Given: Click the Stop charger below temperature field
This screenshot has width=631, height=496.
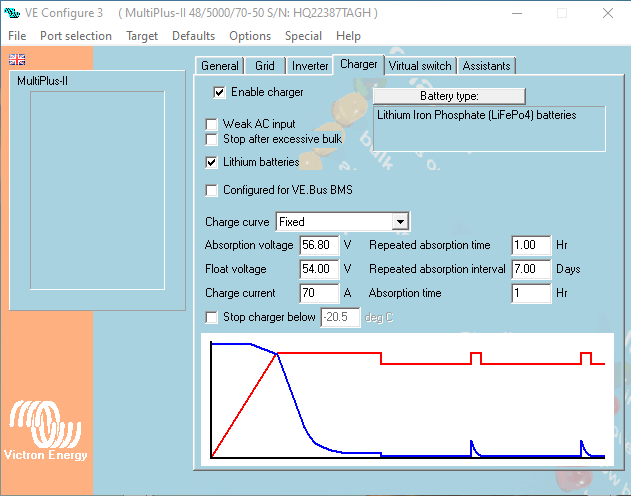Looking at the screenshot, I should [x=340, y=317].
